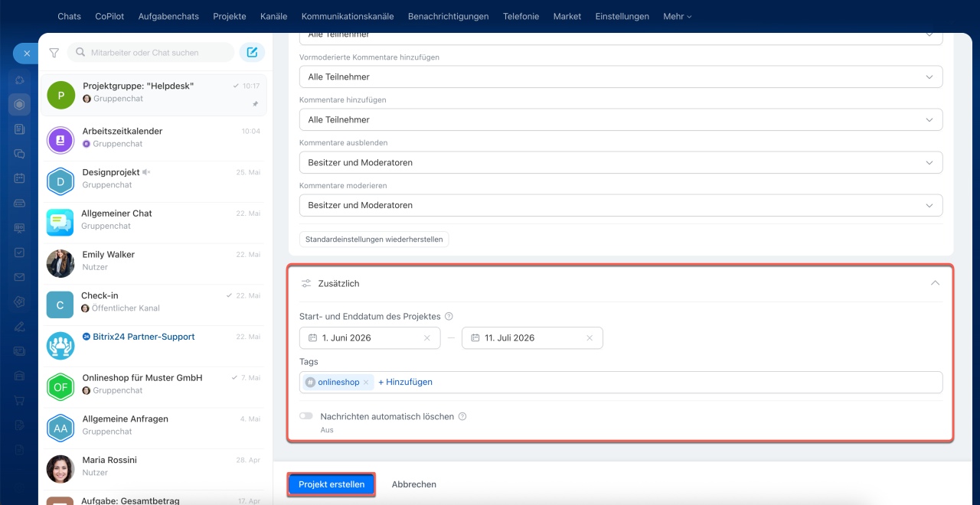Click the Projekt erstellen button
The height and width of the screenshot is (505, 980).
[x=332, y=484]
